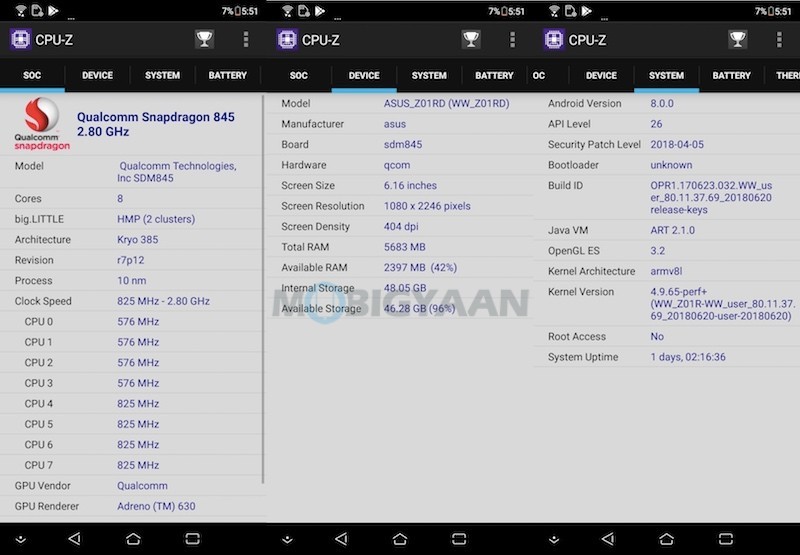Tap the '2018-04-05' security patch level
The width and height of the screenshot is (800, 555).
(677, 144)
